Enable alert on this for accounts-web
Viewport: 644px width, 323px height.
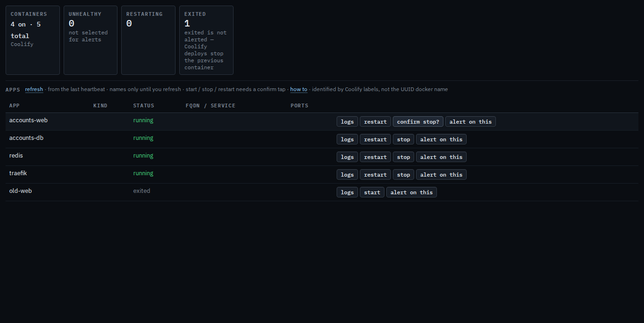click(x=470, y=122)
